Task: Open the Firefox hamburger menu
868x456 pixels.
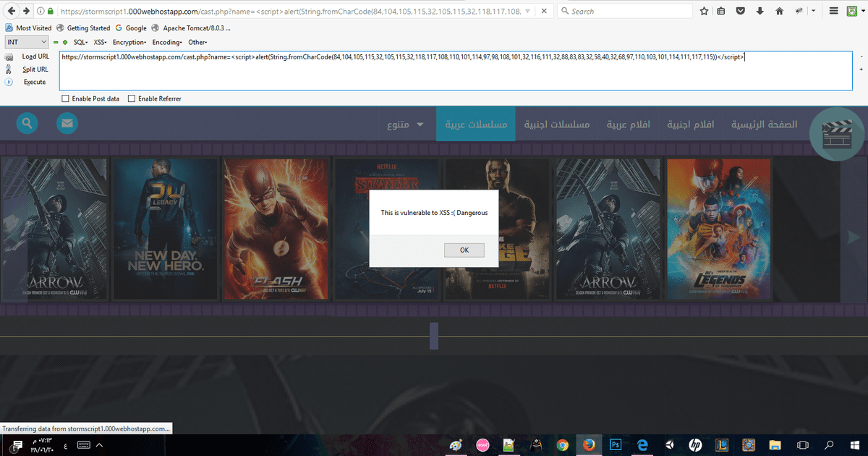Action: point(833,11)
